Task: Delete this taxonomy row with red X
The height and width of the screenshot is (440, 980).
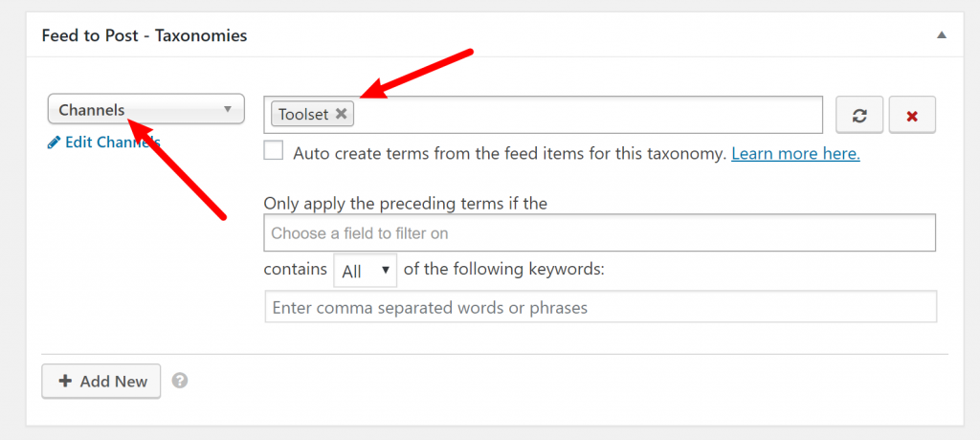Action: click(x=912, y=115)
